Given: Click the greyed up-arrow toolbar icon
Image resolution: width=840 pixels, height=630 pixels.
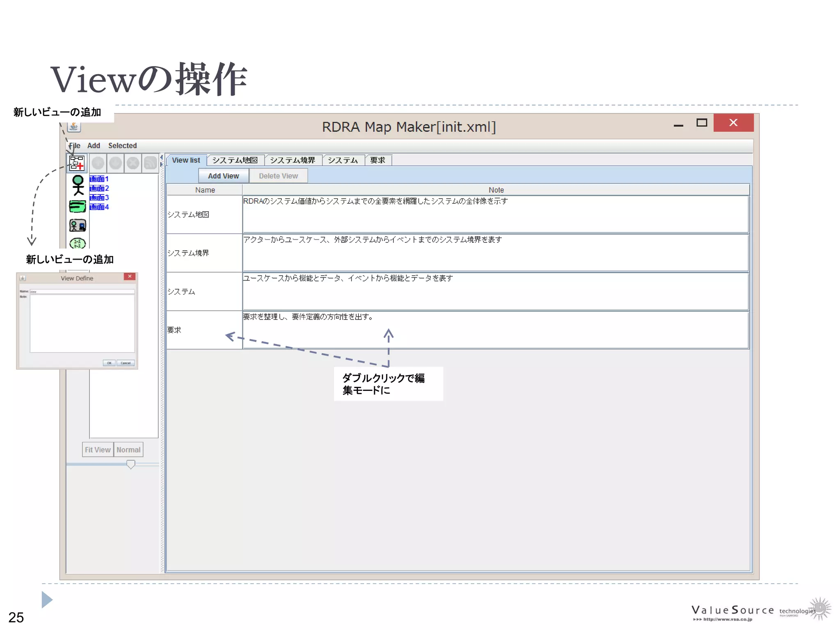Looking at the screenshot, I should 98,163.
